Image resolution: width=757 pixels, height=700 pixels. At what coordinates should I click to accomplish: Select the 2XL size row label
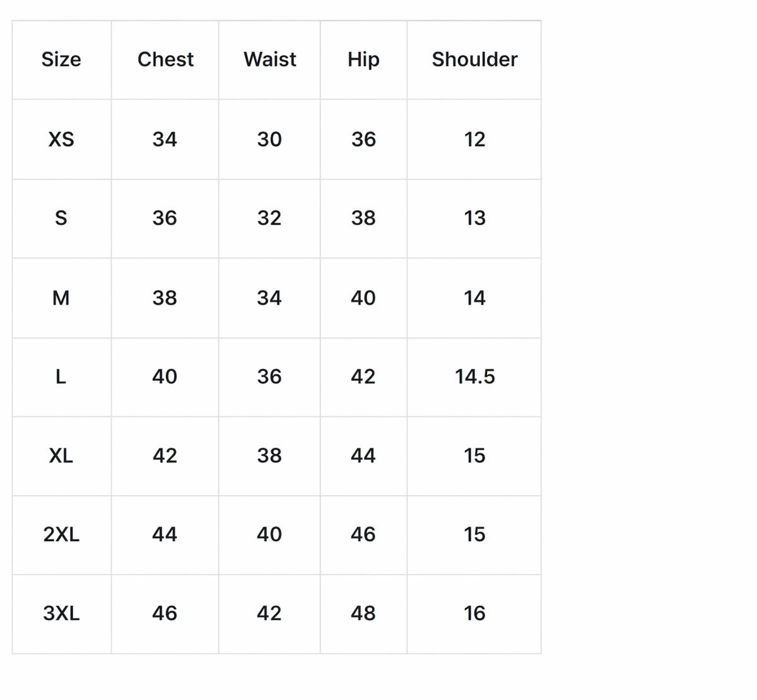click(61, 535)
